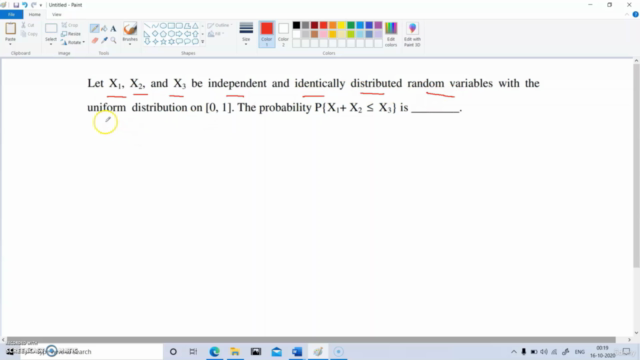Choose the Right arrow shape

[179, 34]
